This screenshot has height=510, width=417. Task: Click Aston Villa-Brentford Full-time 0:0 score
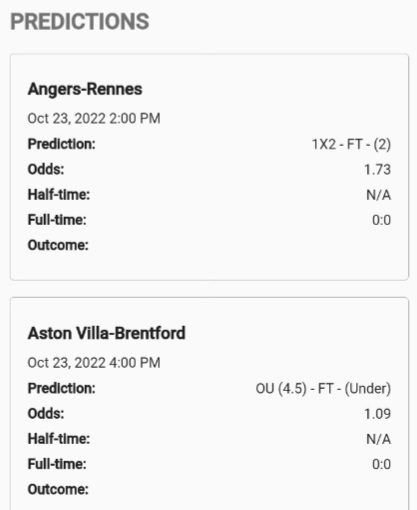point(382,464)
